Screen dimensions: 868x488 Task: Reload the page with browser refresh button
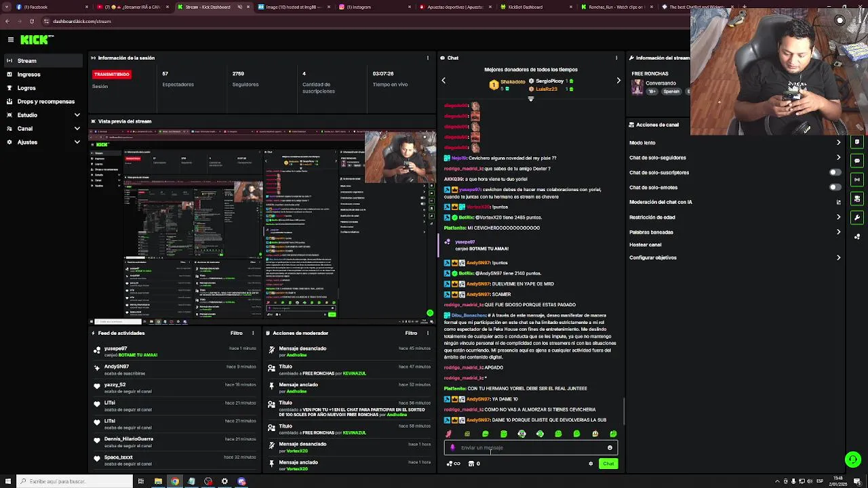click(x=32, y=21)
